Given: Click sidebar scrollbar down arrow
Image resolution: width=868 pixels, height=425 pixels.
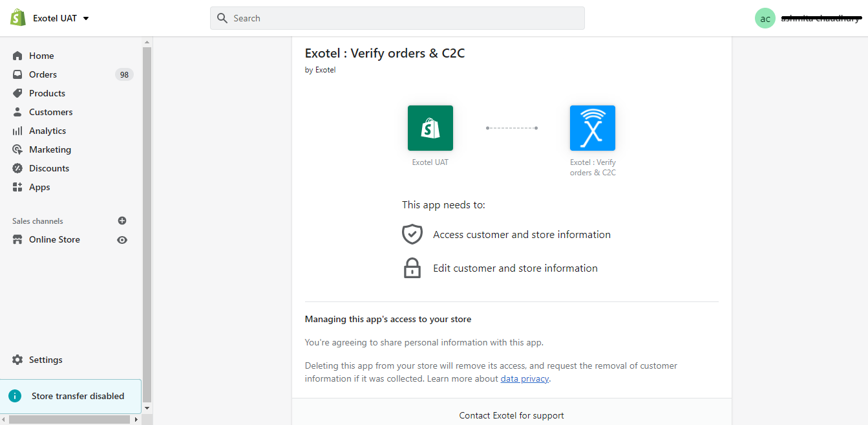Looking at the screenshot, I should coord(147,408).
